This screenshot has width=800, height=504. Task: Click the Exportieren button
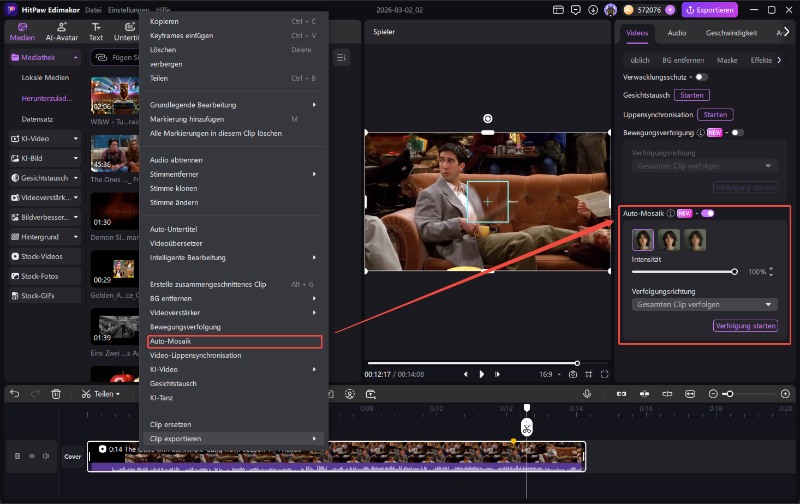click(710, 10)
